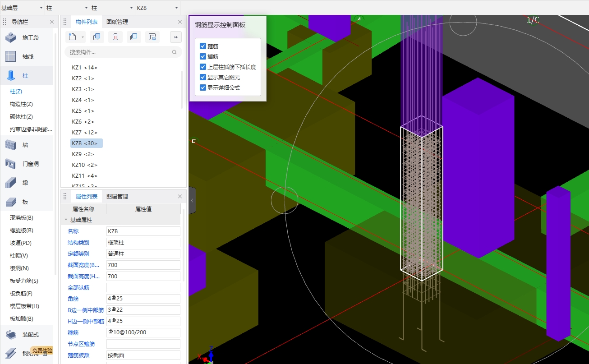The image size is (589, 364).
Task: Toggle the 显示其它图元 checkbox
Action: pyautogui.click(x=203, y=77)
